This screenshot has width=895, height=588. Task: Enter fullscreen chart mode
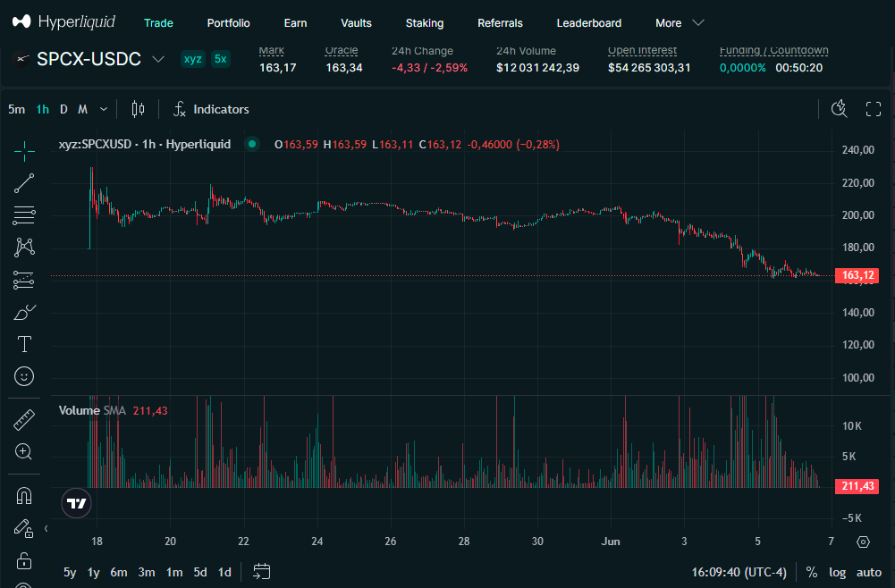(874, 109)
